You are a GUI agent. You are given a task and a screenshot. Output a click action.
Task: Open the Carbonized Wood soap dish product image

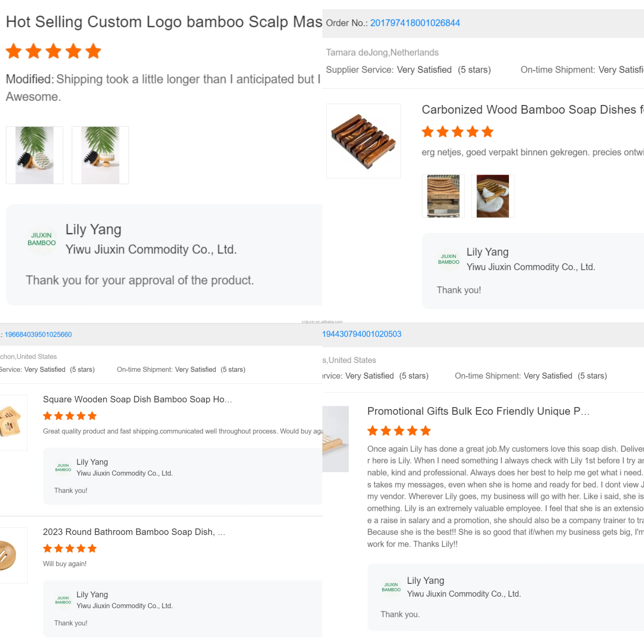(x=363, y=141)
